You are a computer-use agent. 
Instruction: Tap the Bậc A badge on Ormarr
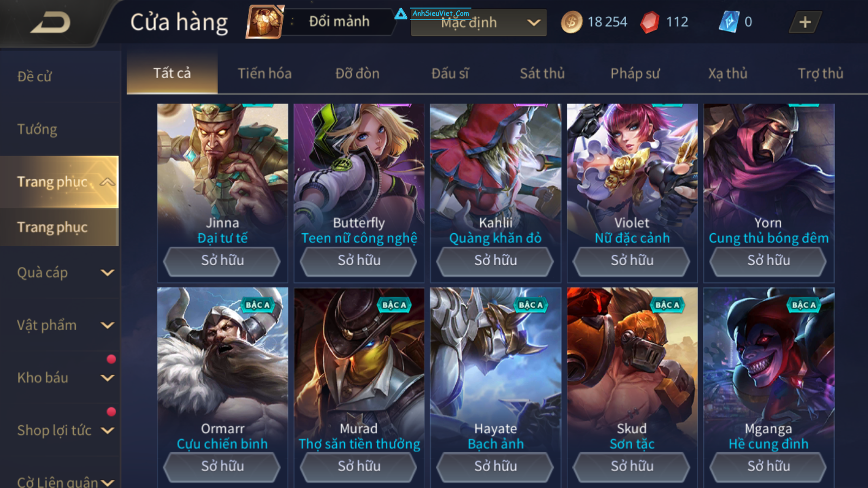[257, 305]
